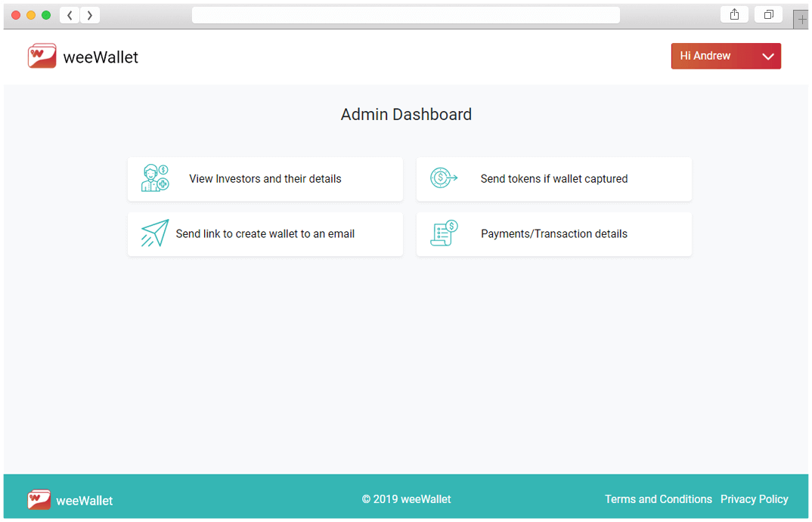Visit the Privacy Policy footer link
The height and width of the screenshot is (522, 812).
754,499
